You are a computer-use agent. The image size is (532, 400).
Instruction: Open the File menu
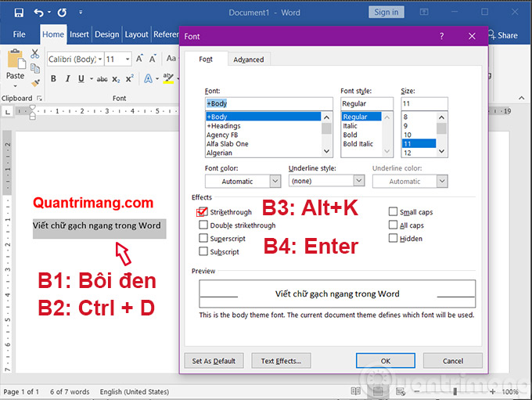(19, 34)
